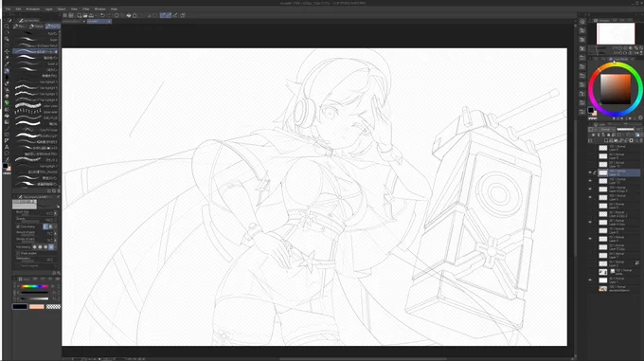
Task: Switch to the Marker sub tool group tab
Action: (x=36, y=26)
